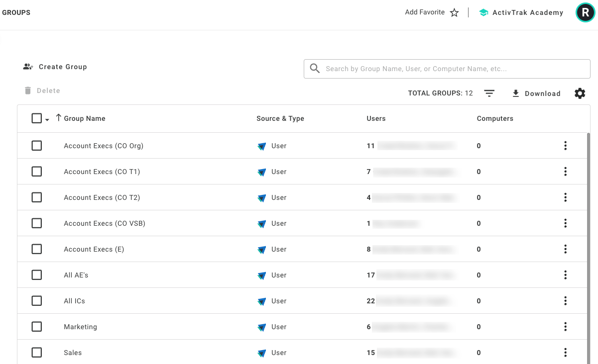
Task: Click the Download button label
Action: click(543, 93)
